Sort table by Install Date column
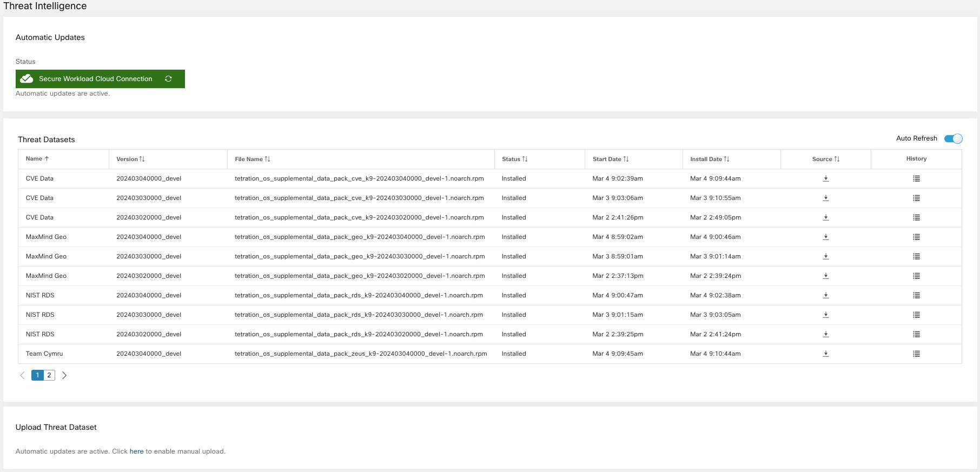 [x=710, y=159]
